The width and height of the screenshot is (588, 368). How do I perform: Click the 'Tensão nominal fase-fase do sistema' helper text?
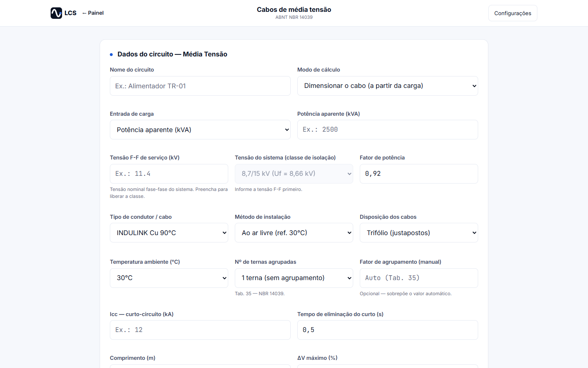click(169, 193)
